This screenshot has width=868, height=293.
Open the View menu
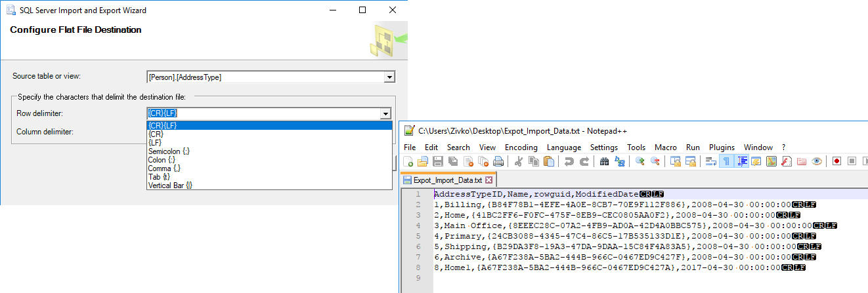(x=488, y=147)
